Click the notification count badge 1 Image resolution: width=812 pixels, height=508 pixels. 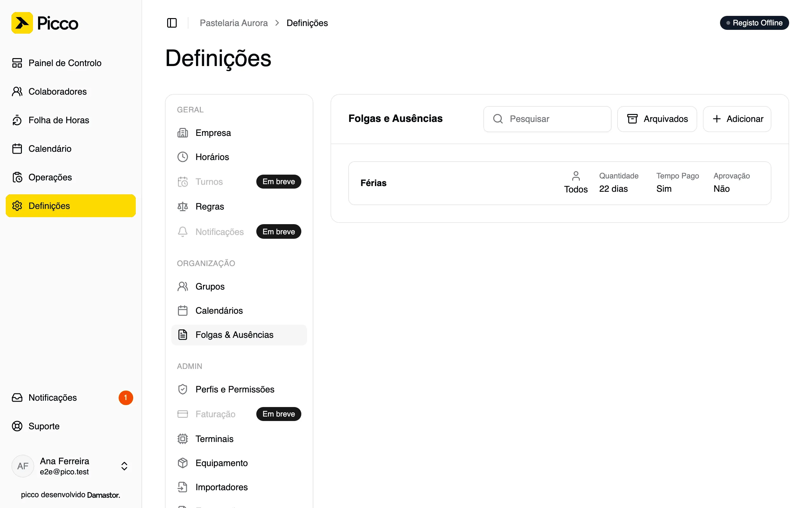tap(126, 398)
